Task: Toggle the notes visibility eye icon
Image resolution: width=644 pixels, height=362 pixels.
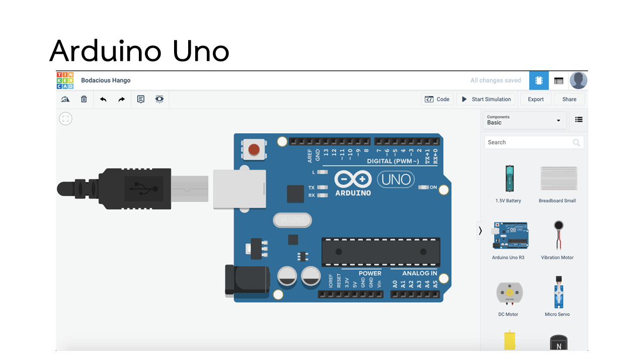Action: click(159, 100)
